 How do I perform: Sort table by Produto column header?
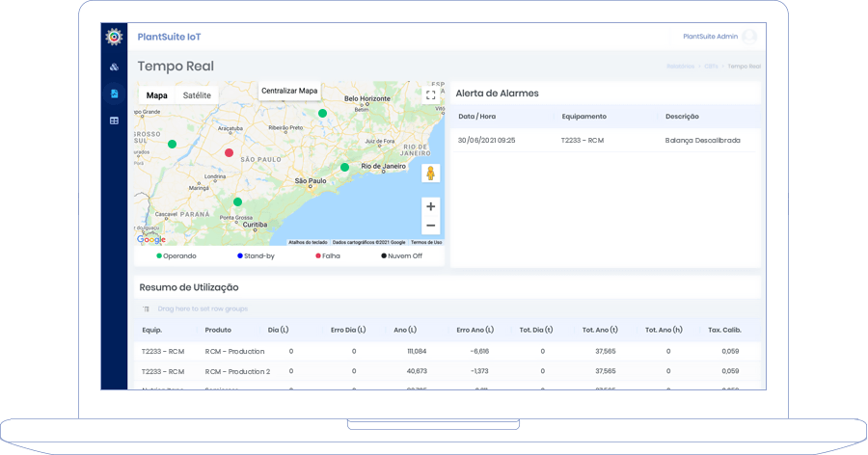tap(218, 330)
